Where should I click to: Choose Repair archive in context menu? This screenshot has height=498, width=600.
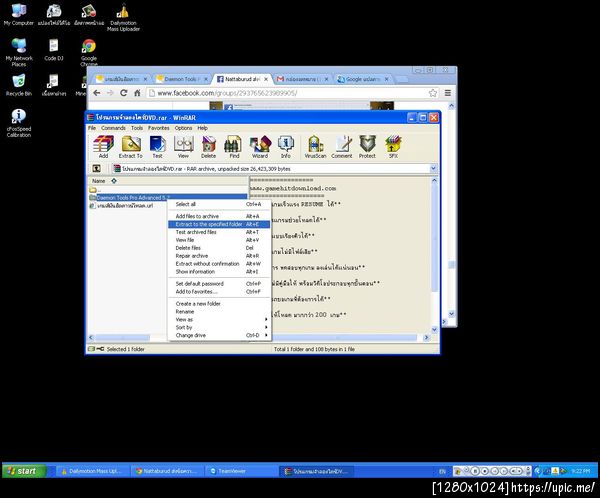tap(219, 256)
